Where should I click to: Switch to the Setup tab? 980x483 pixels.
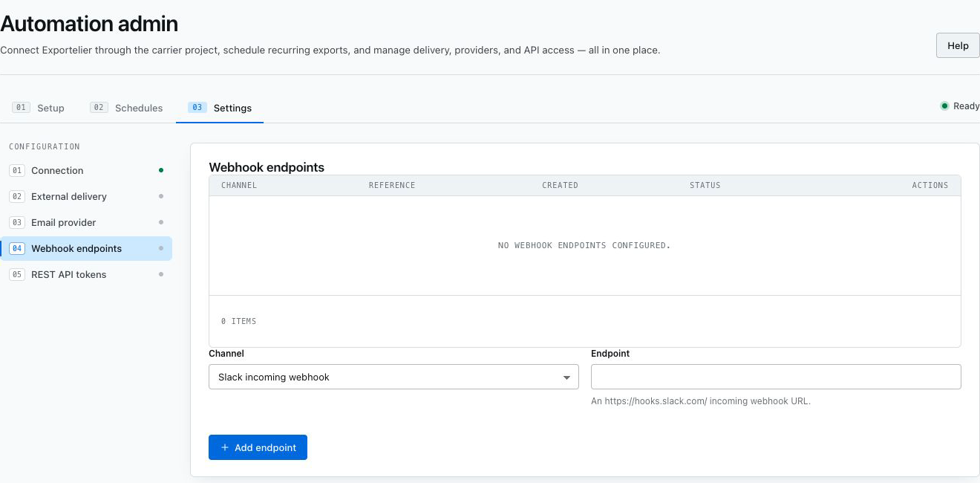coord(39,108)
